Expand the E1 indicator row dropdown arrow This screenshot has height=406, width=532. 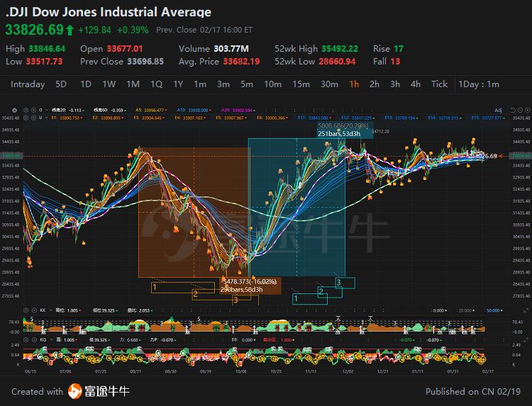47,118
